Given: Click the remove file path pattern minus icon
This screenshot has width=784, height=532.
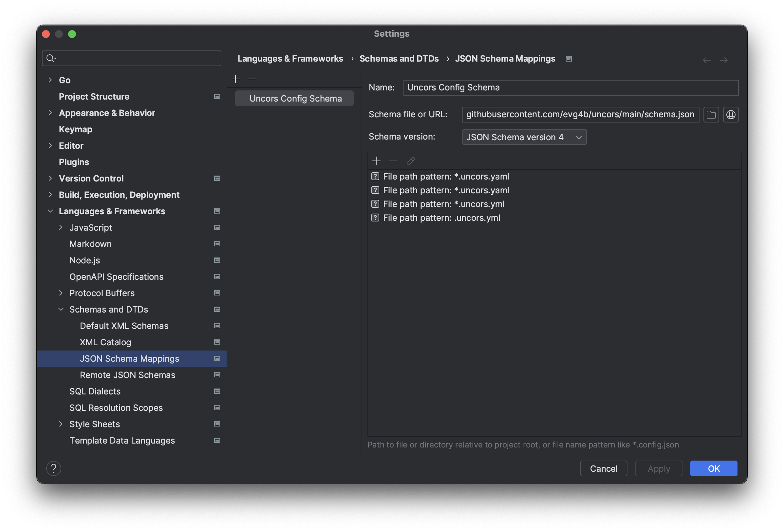Looking at the screenshot, I should [x=392, y=160].
